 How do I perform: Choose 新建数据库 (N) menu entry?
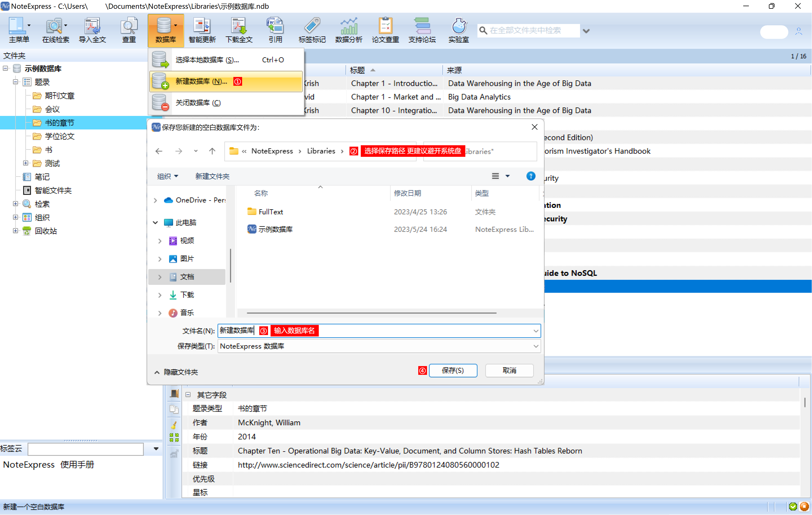coord(226,81)
